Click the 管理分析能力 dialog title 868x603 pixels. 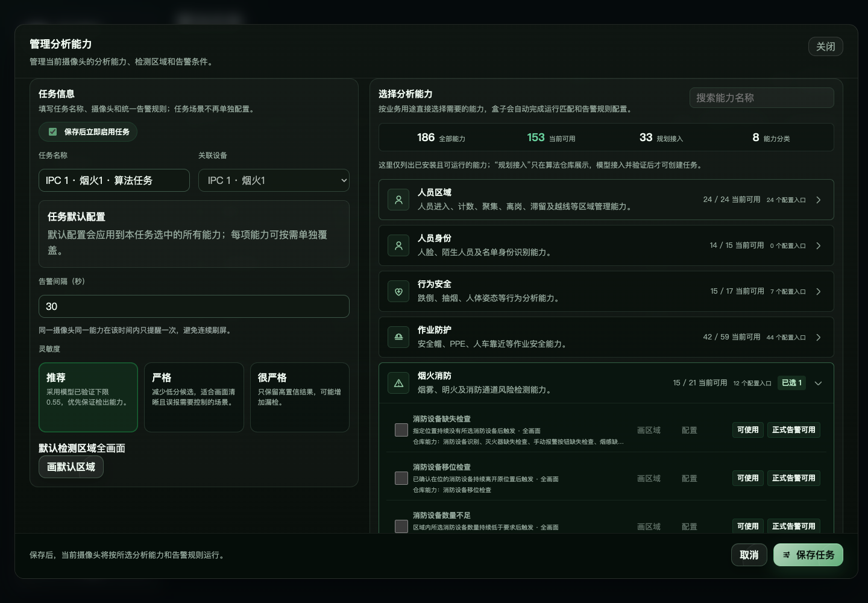(x=61, y=44)
